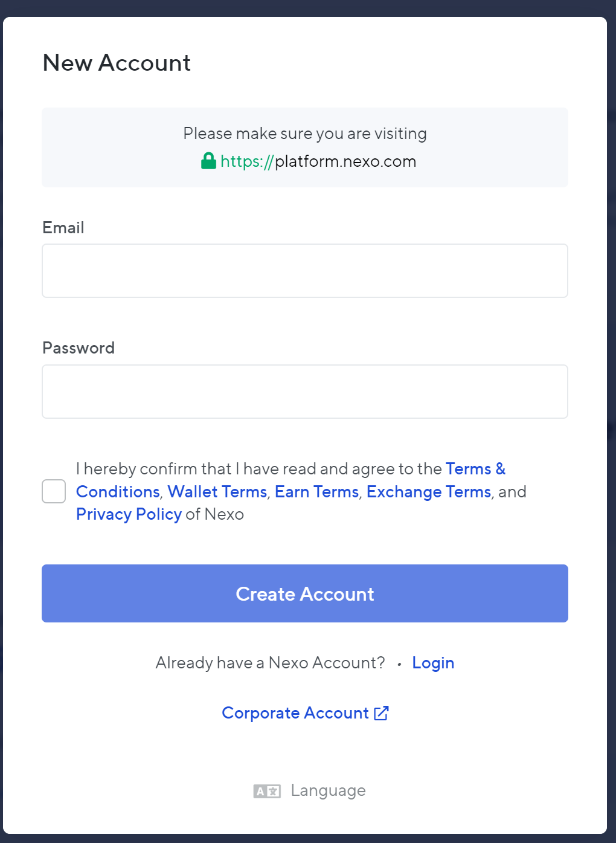Focus the Password input field
The height and width of the screenshot is (843, 616).
click(x=305, y=392)
